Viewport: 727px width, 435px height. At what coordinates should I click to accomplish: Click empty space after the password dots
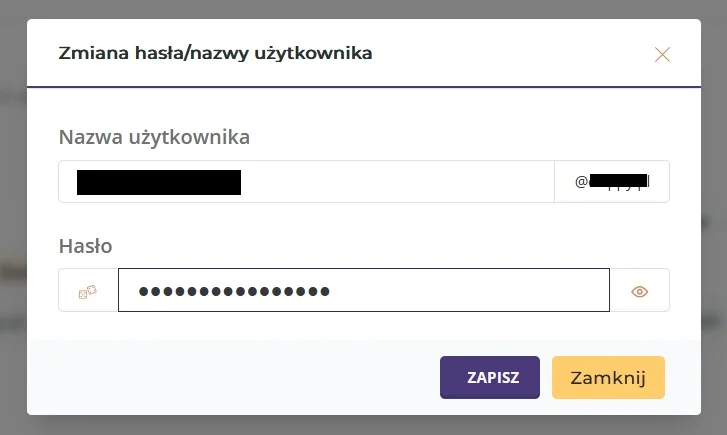click(468, 290)
